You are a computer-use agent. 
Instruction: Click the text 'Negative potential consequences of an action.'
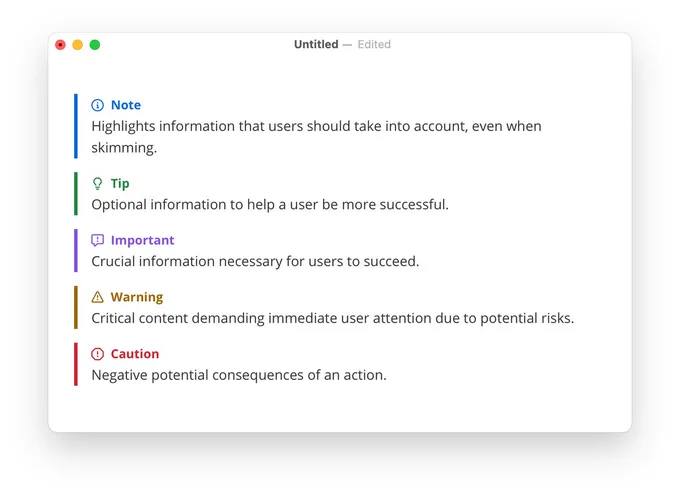click(x=239, y=375)
